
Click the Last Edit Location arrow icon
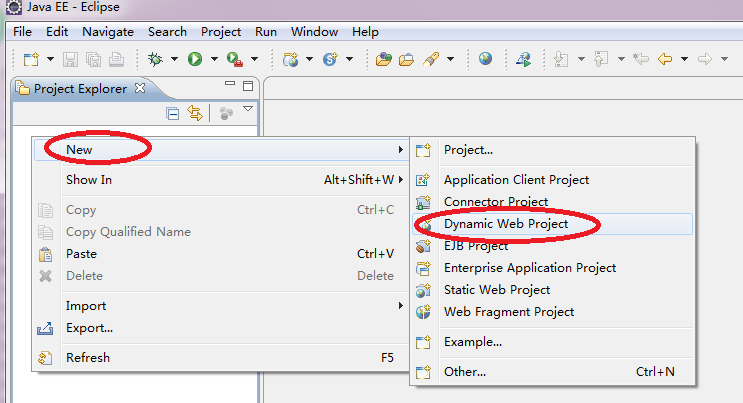click(641, 59)
